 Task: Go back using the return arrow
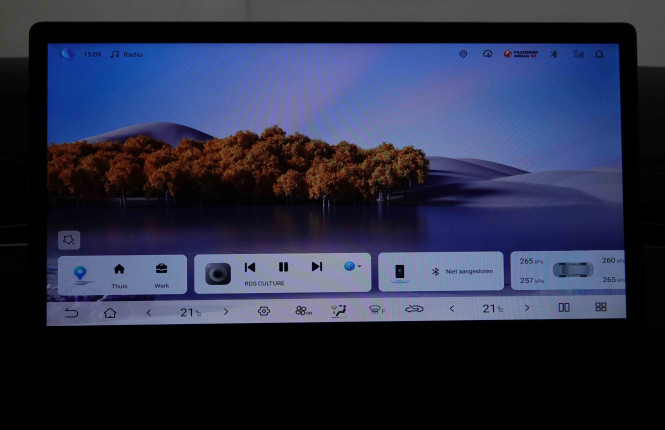(71, 313)
